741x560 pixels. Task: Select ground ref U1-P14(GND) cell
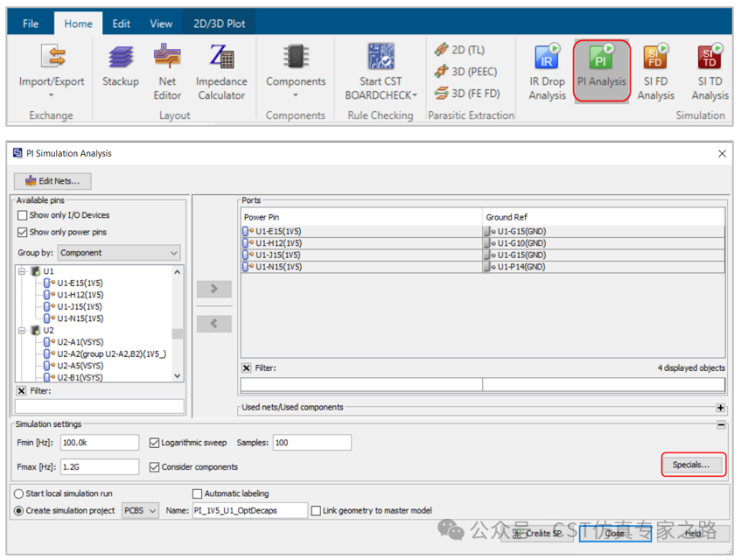coord(604,267)
